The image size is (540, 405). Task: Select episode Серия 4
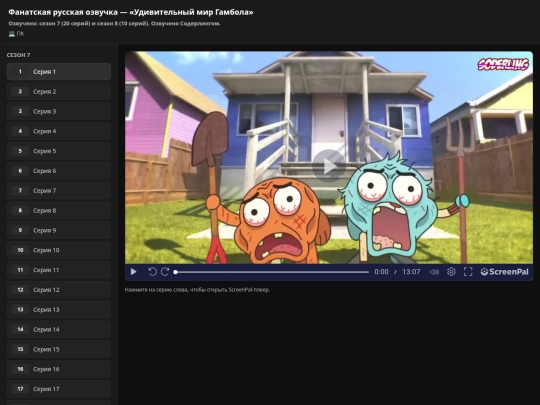coord(59,131)
